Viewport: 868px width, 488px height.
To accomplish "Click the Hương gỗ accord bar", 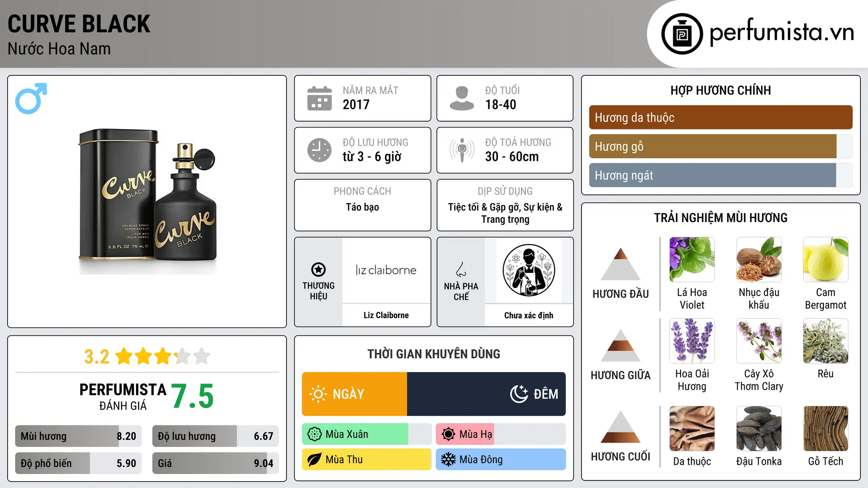I will tap(721, 146).
